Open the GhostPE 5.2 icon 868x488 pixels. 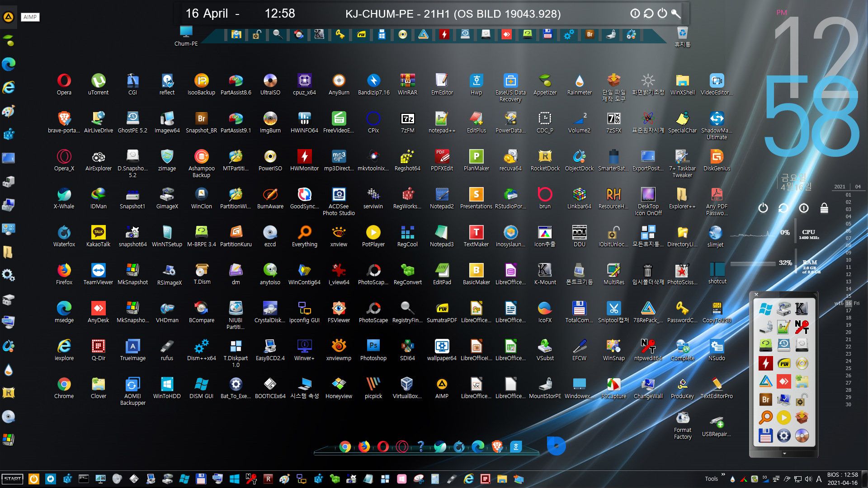tap(132, 122)
